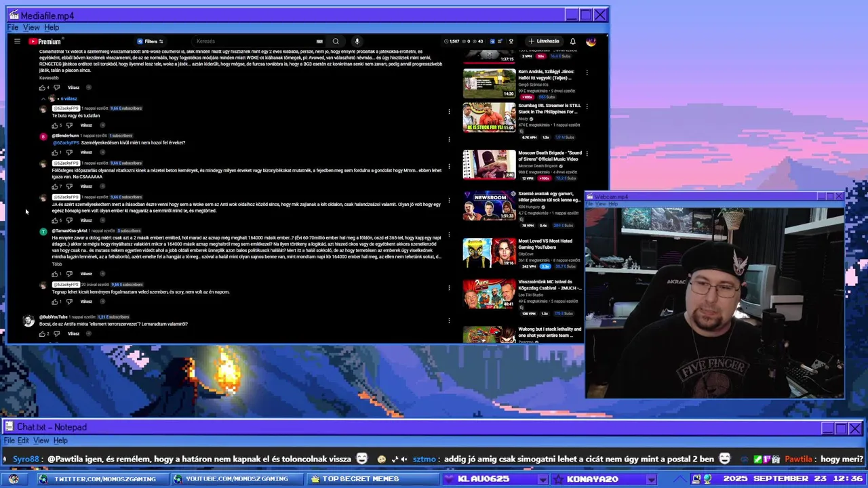Open Help menu in Chat.txt Notepad

point(60,441)
